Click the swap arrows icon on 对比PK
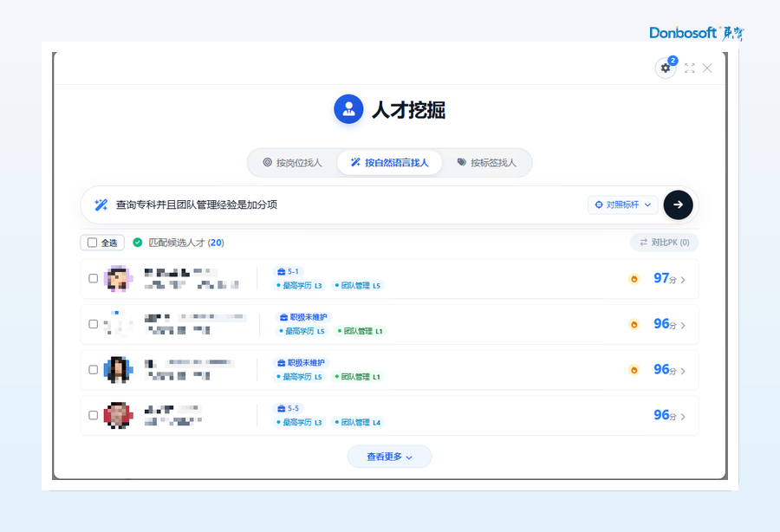 pos(644,242)
